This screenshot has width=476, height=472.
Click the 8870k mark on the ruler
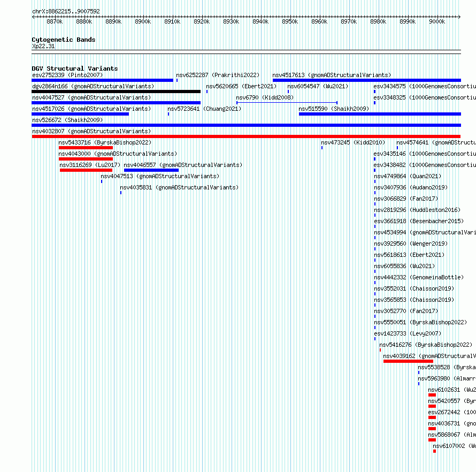point(55,21)
